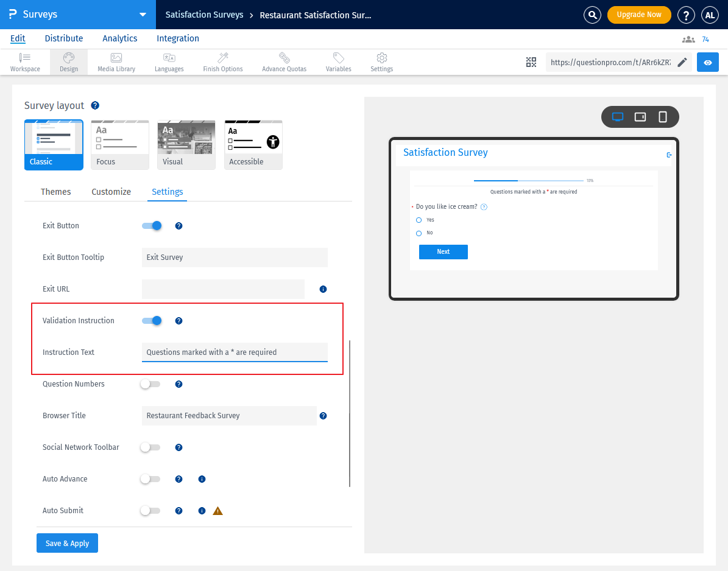The width and height of the screenshot is (728, 571).
Task: Open Advance Quotas settings
Action: [284, 61]
